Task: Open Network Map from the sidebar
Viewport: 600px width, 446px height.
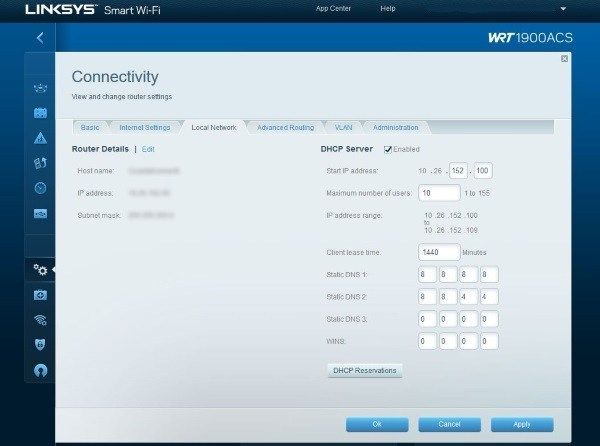Action: click(x=41, y=88)
